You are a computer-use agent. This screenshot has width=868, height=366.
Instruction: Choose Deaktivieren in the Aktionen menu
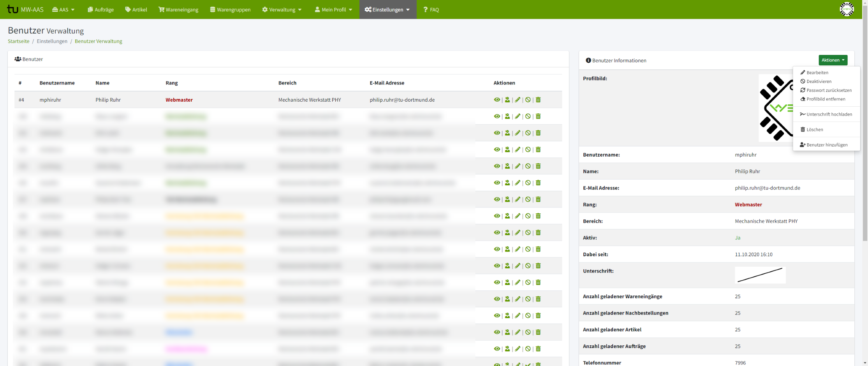tap(819, 81)
